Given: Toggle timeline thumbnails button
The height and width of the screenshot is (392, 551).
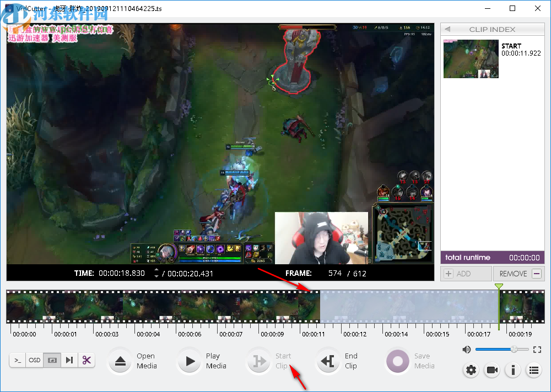Looking at the screenshot, I should (x=52, y=360).
